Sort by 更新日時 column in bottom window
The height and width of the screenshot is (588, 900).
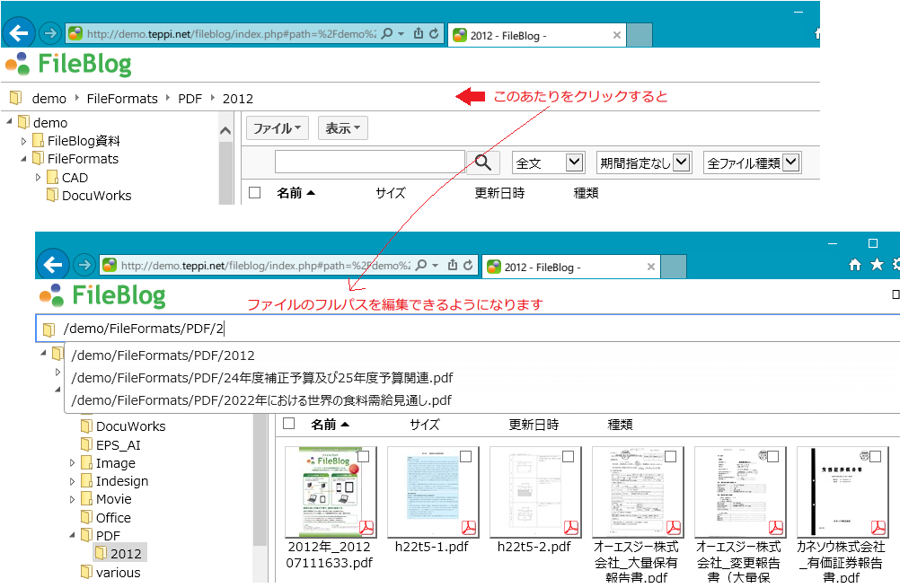pos(534,425)
